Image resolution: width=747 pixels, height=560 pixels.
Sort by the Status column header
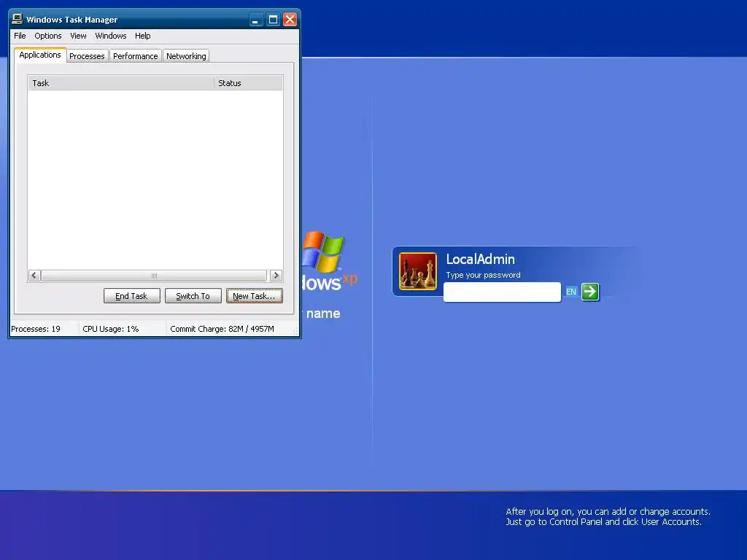(248, 83)
